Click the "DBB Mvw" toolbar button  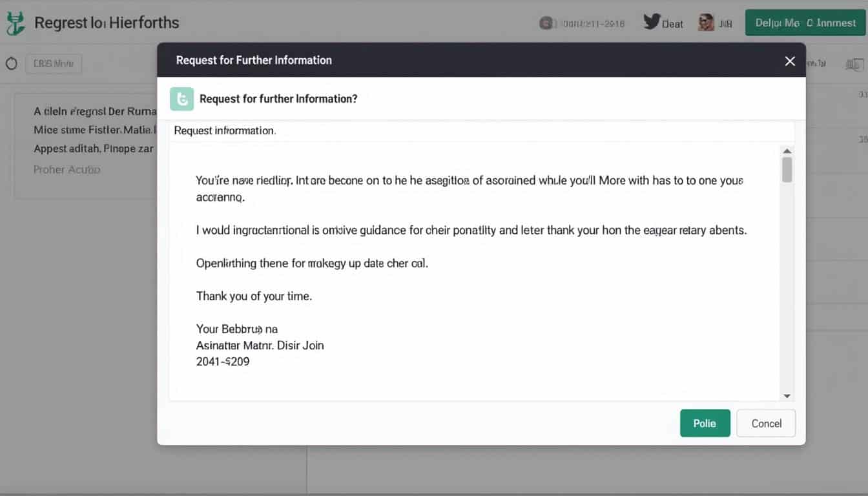(x=54, y=64)
